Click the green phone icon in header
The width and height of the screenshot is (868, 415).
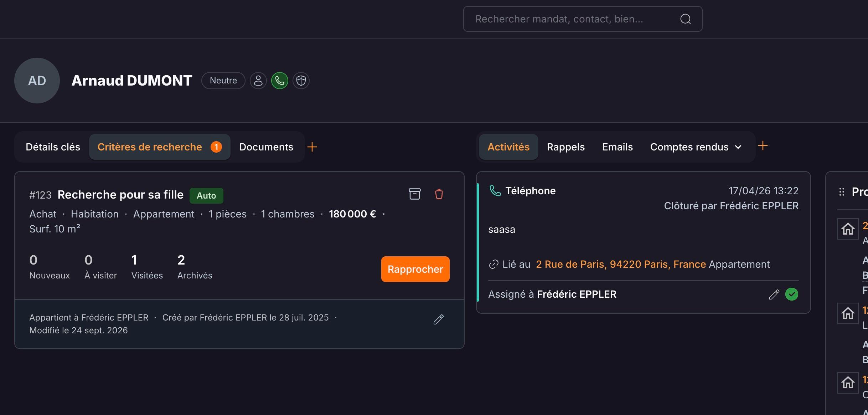click(280, 81)
